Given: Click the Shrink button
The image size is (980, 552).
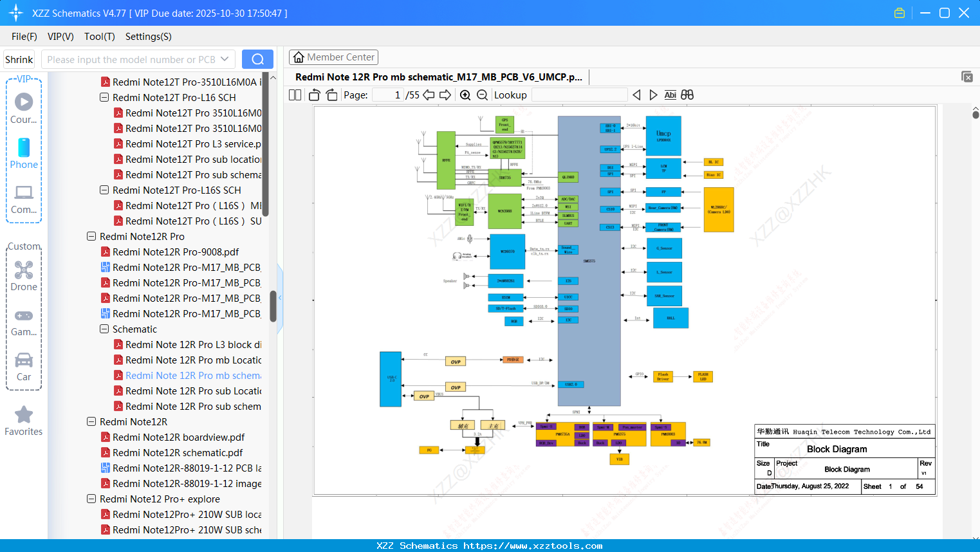Looking at the screenshot, I should (19, 59).
